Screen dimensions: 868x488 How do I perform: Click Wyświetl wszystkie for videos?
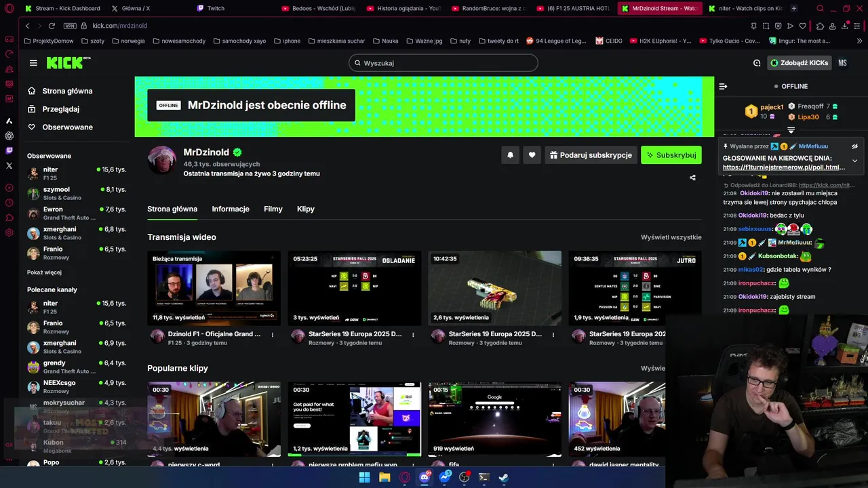coord(671,237)
